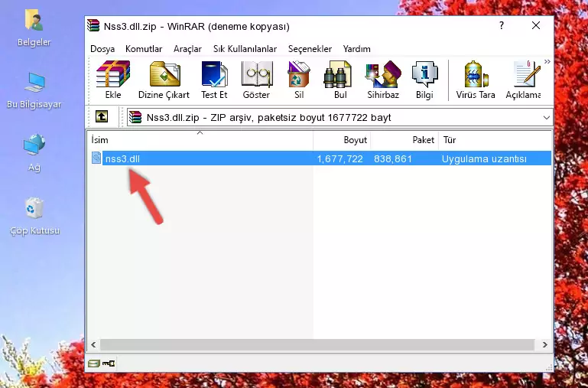Click the 1,677,722 size value
Screen dimensions: 588x388
[x=339, y=158]
